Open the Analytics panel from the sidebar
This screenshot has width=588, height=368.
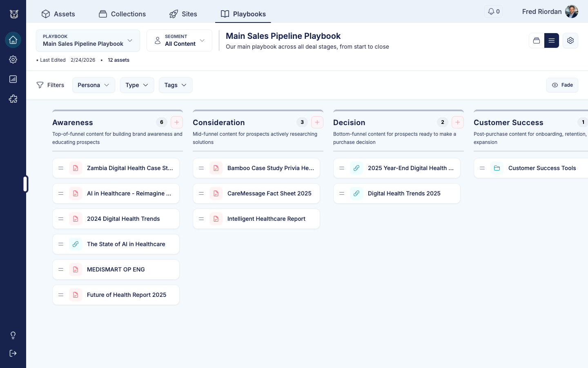13,79
